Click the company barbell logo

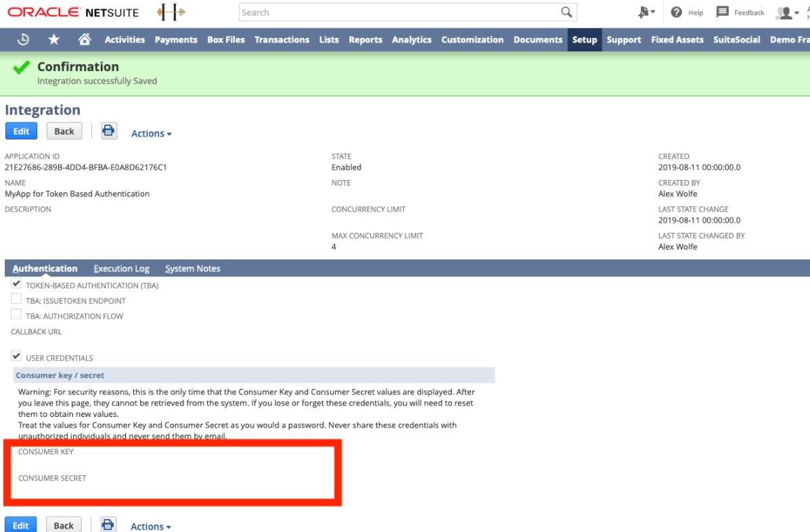point(171,12)
